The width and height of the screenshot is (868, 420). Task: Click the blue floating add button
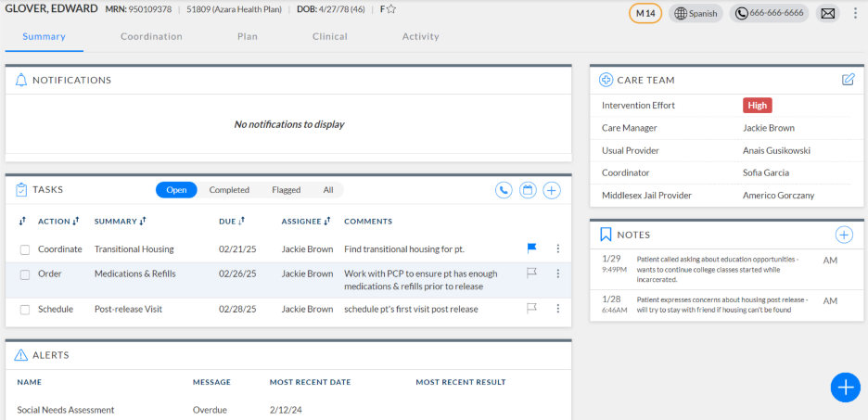[x=845, y=387]
